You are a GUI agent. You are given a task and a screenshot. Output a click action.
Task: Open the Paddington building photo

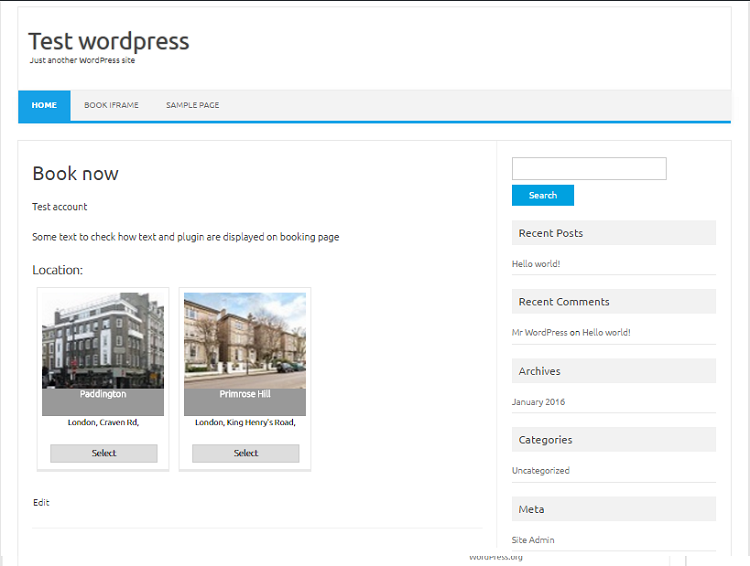click(103, 340)
